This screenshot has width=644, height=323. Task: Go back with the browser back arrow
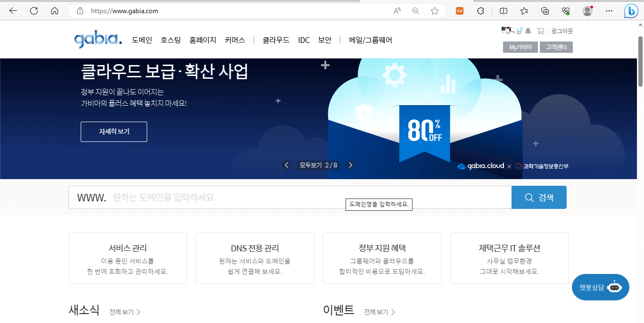coord(13,11)
